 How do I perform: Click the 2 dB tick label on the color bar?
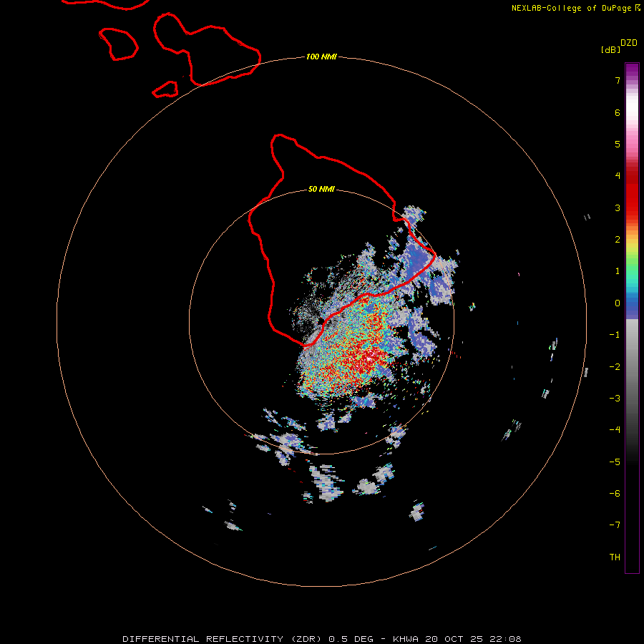click(x=618, y=240)
